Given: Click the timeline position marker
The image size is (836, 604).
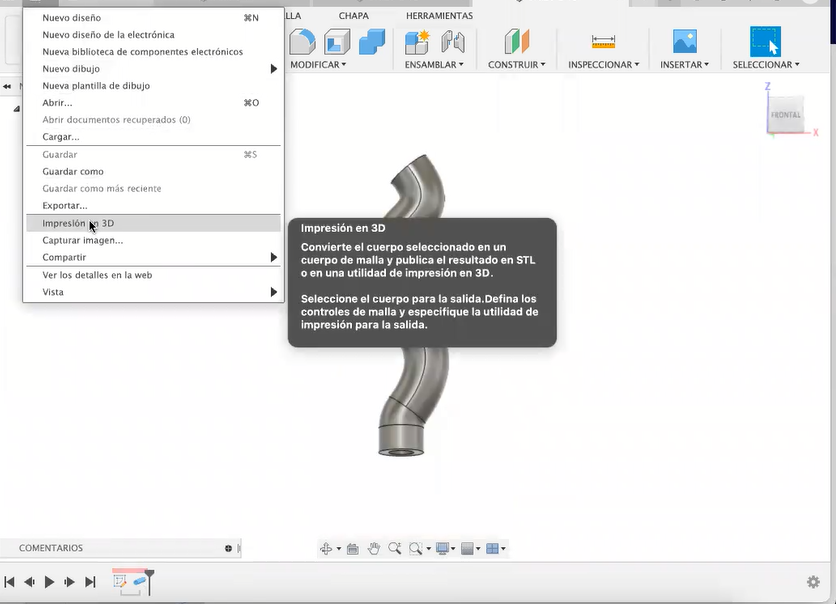Looking at the screenshot, I should coord(149,582).
